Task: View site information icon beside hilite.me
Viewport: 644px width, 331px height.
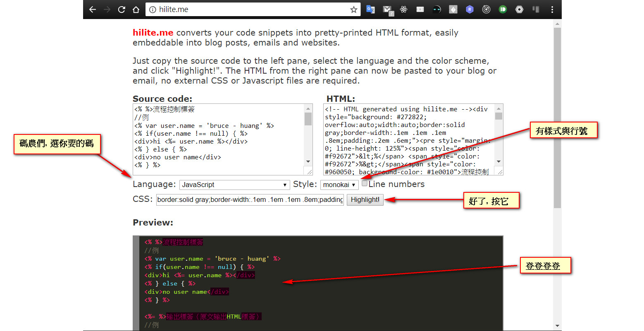Action: tap(153, 10)
